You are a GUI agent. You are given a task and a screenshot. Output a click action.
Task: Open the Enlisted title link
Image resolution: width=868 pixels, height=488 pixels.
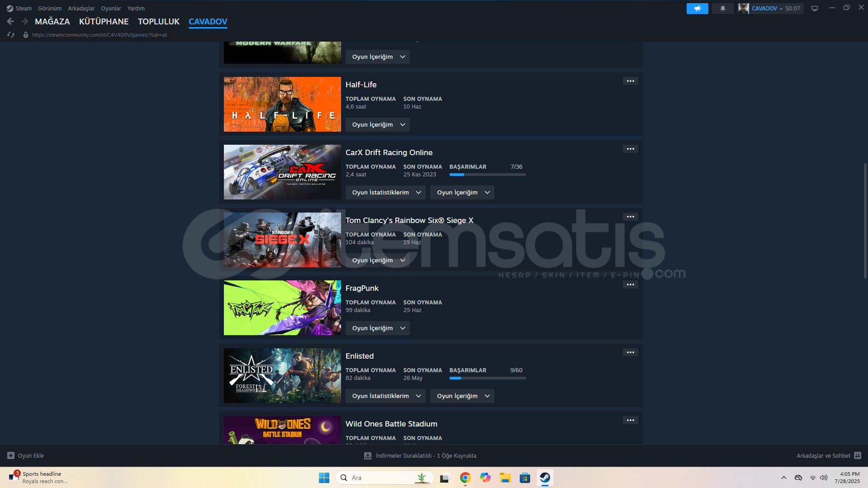pos(360,356)
